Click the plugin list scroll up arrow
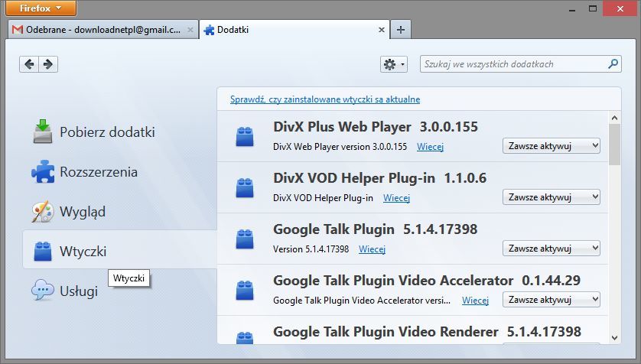Image resolution: width=641 pixels, height=364 pixels. (614, 118)
